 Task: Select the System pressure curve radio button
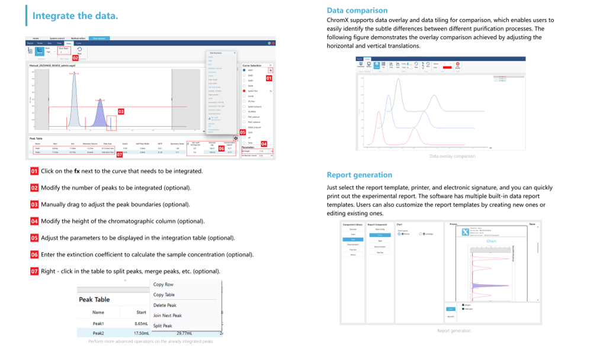[x=244, y=107]
